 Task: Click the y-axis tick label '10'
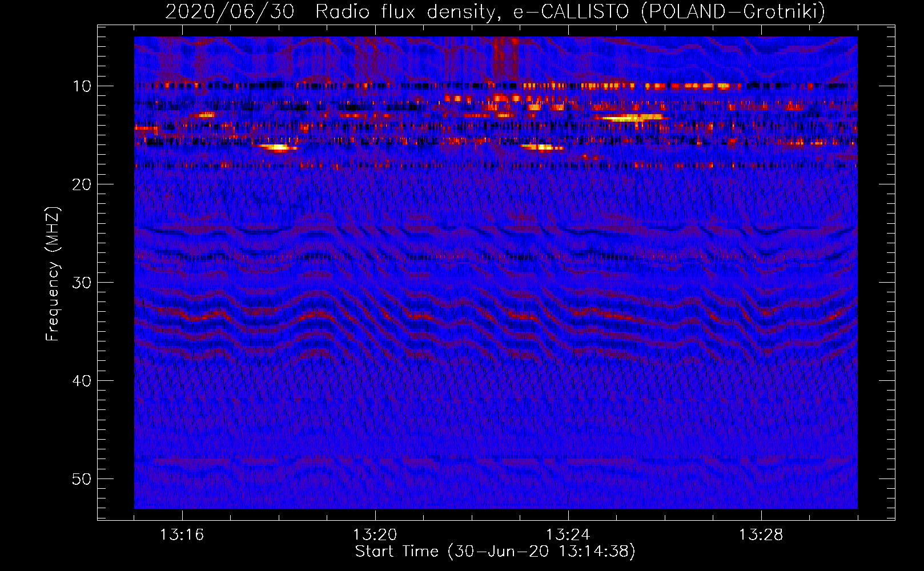coord(82,86)
